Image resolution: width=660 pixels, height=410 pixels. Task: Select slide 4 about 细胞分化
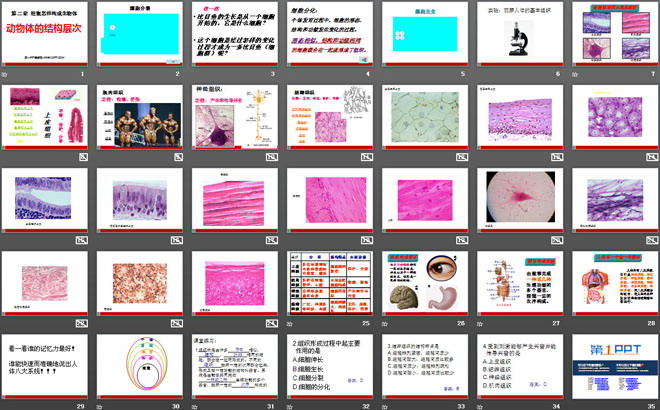point(330,33)
